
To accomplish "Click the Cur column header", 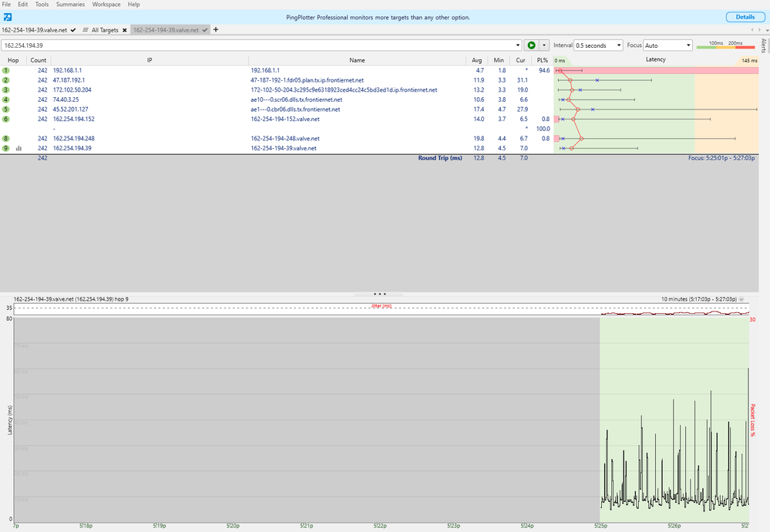I will pos(520,60).
